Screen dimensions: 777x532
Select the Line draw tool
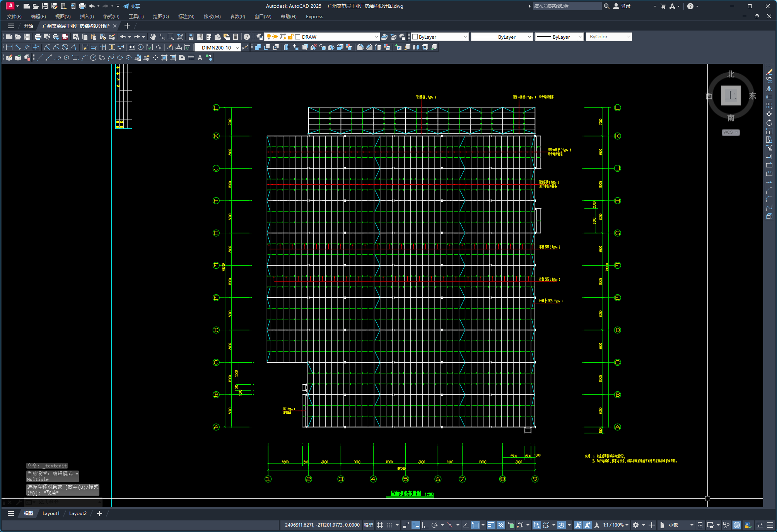point(39,58)
